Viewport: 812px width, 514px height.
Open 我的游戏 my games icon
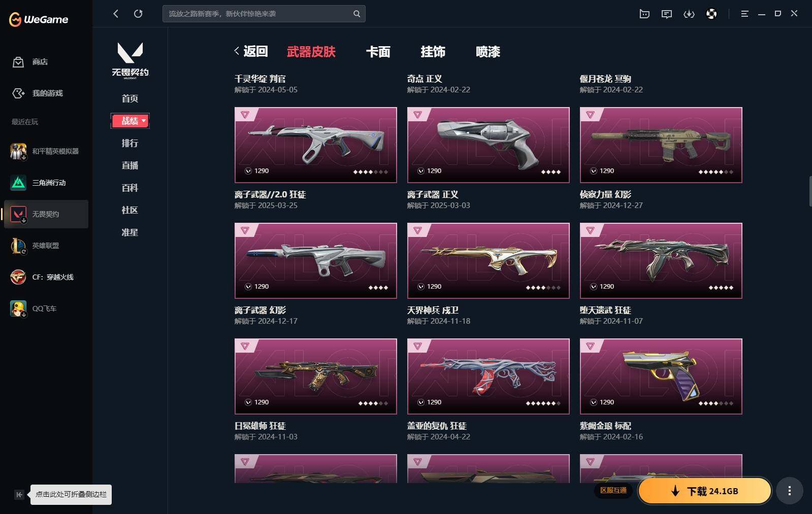point(18,93)
